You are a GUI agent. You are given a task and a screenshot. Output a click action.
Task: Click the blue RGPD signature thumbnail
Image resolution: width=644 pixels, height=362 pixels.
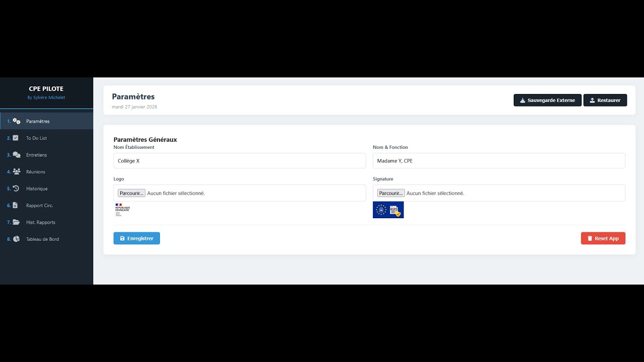point(388,210)
